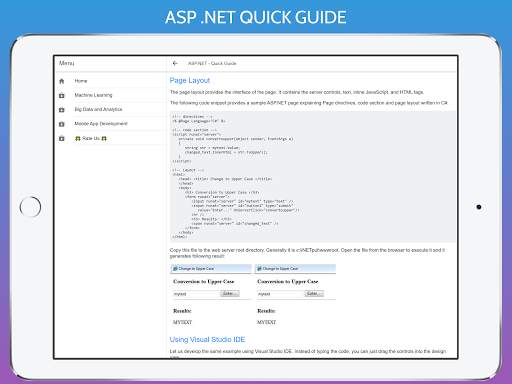Viewport: 512px width, 384px height.
Task: Choose the Mobile App Development label
Action: 101,124
